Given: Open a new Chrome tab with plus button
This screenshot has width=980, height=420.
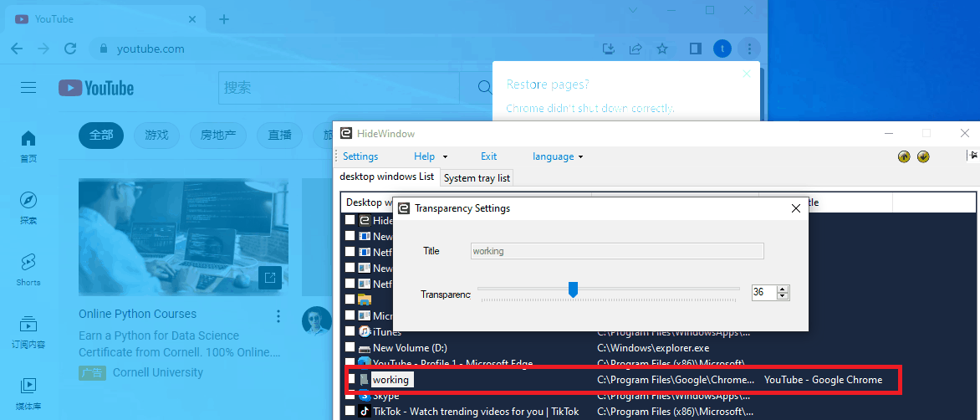Looking at the screenshot, I should coord(224,19).
